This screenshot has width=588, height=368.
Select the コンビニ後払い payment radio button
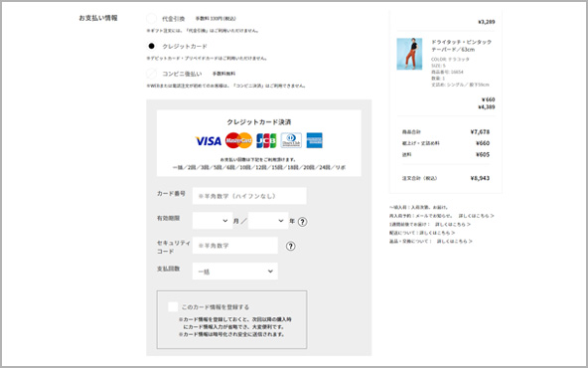(x=151, y=74)
